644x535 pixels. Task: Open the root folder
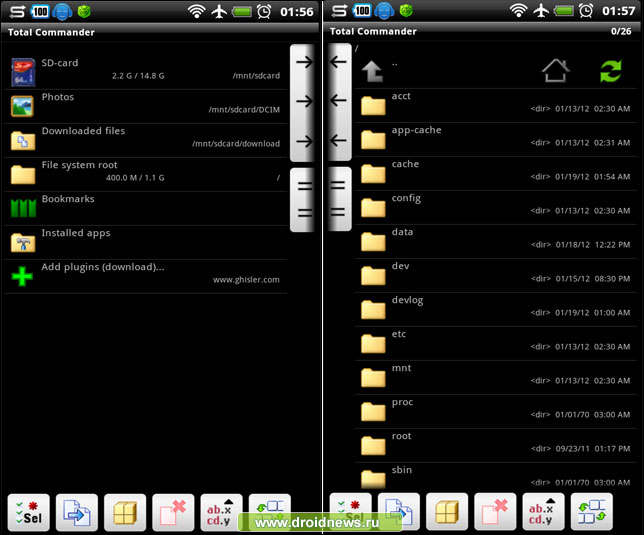click(496, 446)
